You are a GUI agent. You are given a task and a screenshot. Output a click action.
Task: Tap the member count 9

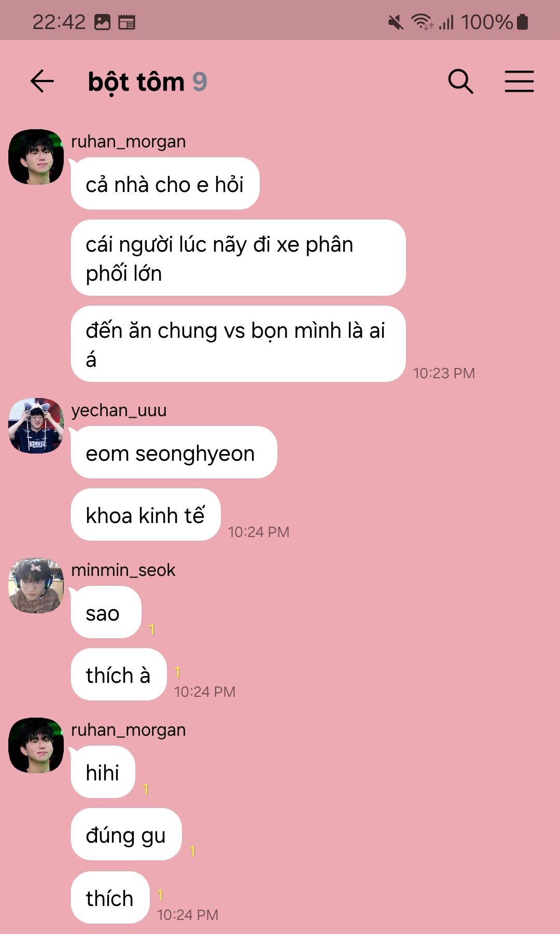pyautogui.click(x=200, y=82)
